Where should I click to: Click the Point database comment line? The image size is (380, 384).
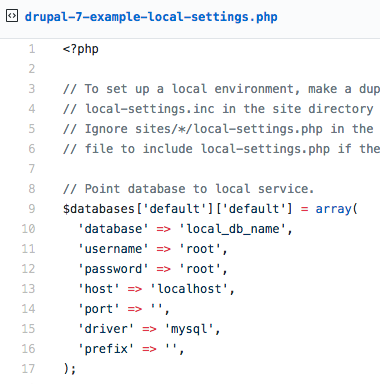[188, 189]
